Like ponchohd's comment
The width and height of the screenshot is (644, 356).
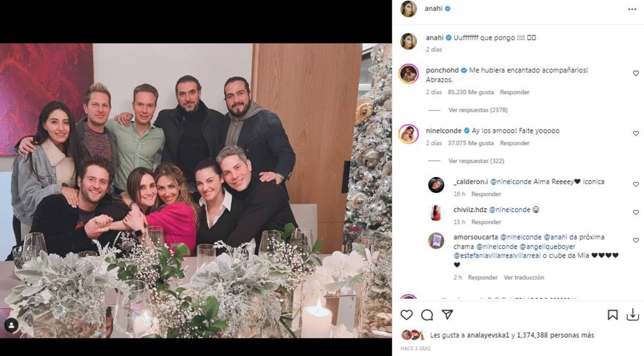point(636,73)
